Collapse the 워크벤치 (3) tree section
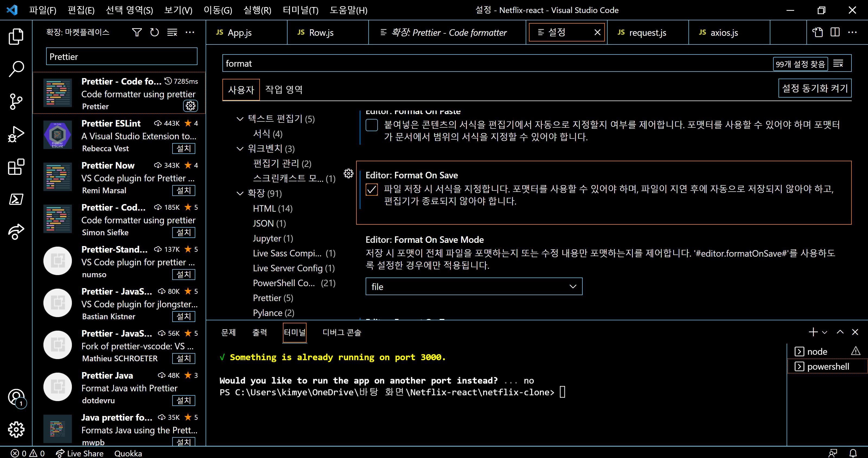 click(x=240, y=149)
